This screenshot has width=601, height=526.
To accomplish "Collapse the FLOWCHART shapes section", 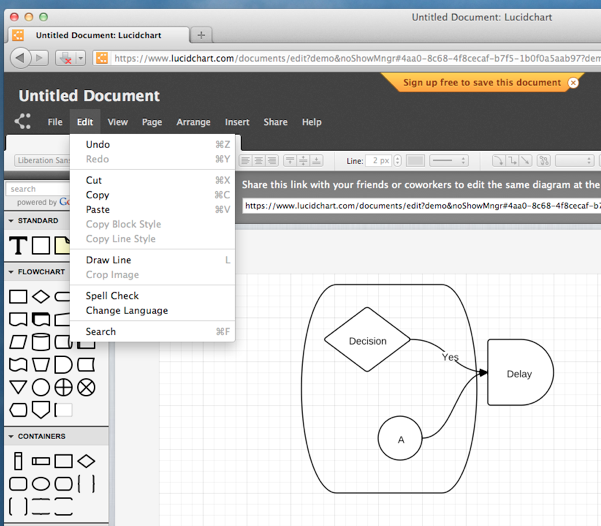I will (x=11, y=271).
